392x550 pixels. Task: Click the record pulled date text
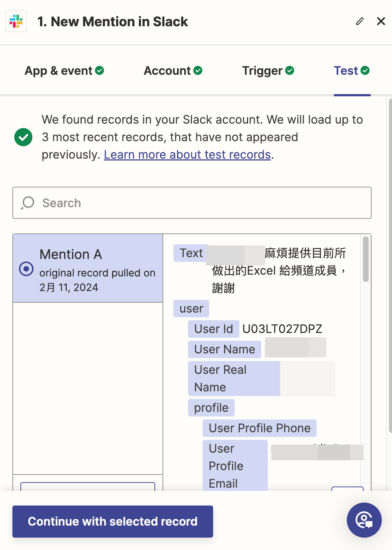(97, 280)
